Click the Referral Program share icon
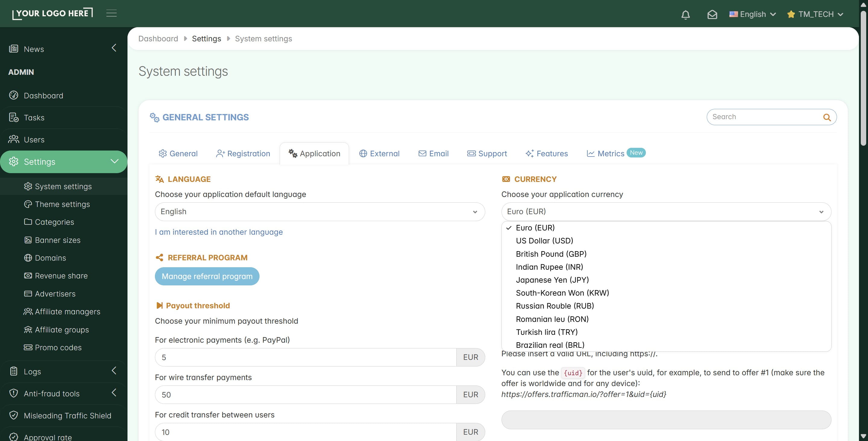The width and height of the screenshot is (868, 441). [x=159, y=258]
